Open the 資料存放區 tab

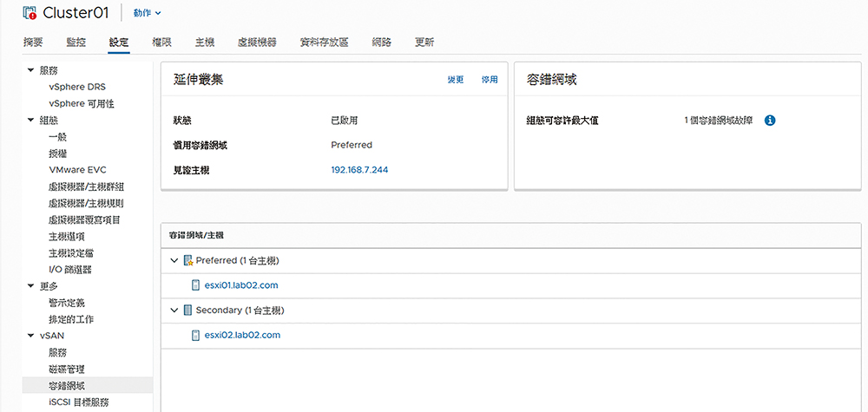[x=323, y=42]
